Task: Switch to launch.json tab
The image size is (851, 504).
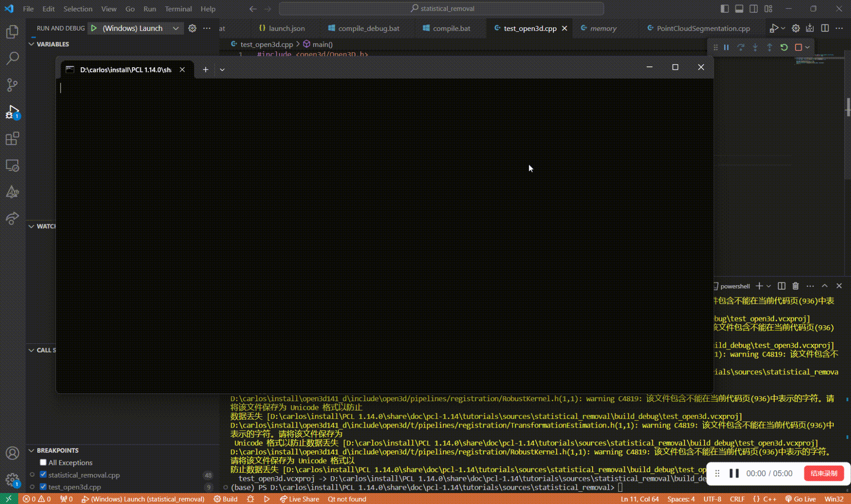Action: tap(282, 28)
